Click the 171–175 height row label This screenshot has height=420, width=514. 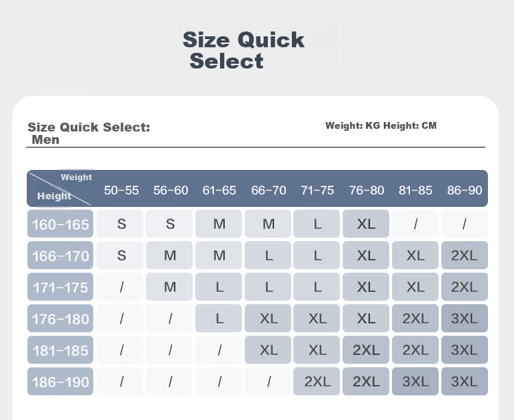click(x=60, y=287)
